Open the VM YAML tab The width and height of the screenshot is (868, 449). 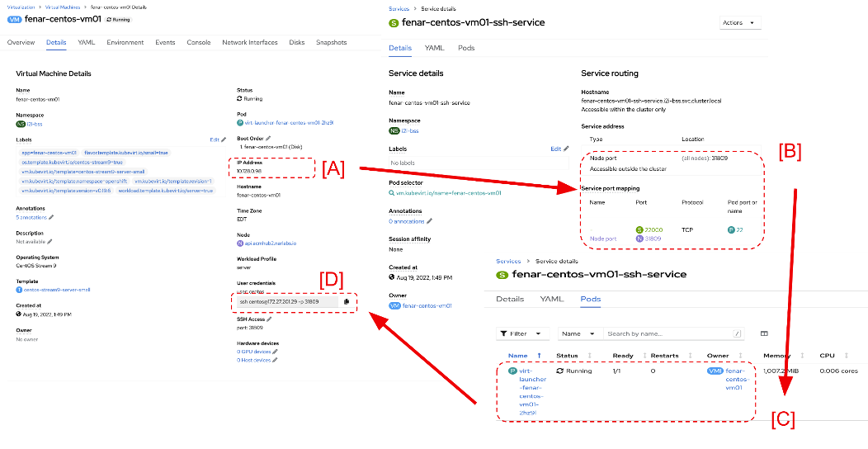tap(87, 43)
